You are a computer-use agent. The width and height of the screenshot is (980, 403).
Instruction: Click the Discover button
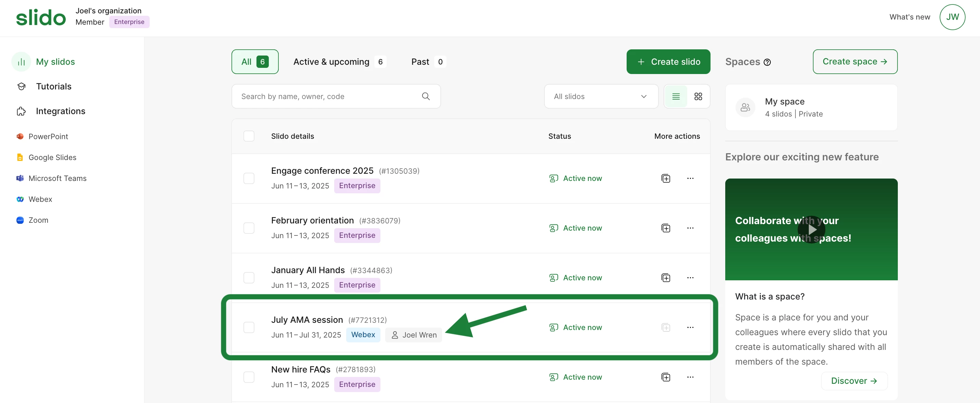(x=854, y=381)
